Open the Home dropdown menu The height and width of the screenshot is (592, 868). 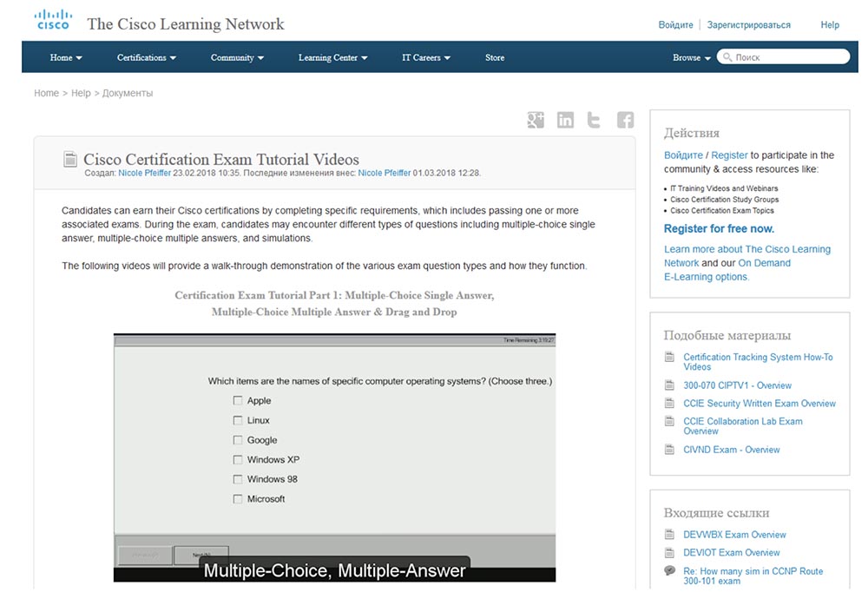[x=66, y=57]
